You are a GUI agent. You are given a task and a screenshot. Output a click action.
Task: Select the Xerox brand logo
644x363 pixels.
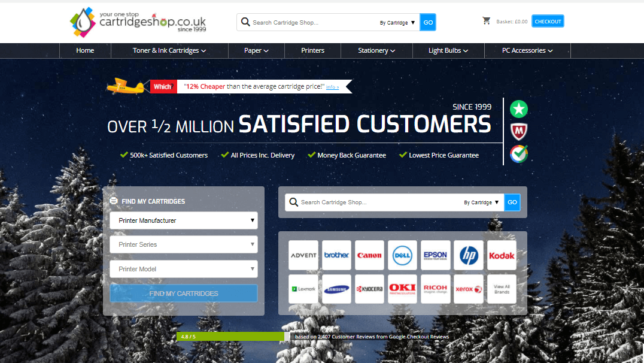pyautogui.click(x=469, y=289)
